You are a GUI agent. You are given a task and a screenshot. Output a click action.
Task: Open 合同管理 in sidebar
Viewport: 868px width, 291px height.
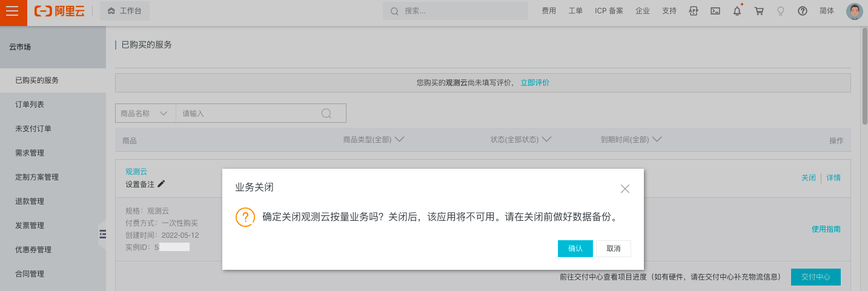[53, 273]
